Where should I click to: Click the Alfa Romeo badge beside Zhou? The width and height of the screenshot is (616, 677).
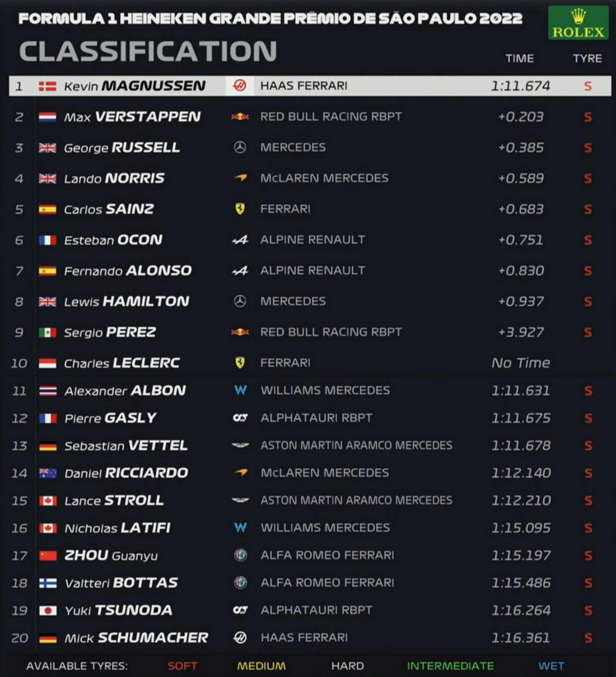[x=240, y=555]
